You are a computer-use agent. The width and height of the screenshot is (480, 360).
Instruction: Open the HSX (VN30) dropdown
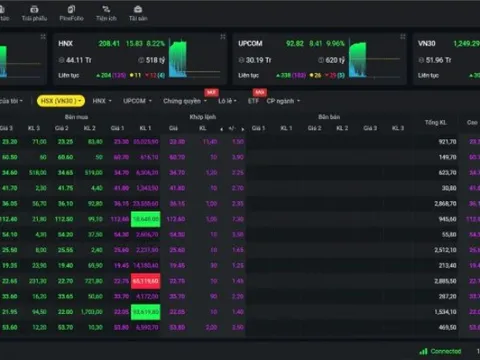pos(61,101)
